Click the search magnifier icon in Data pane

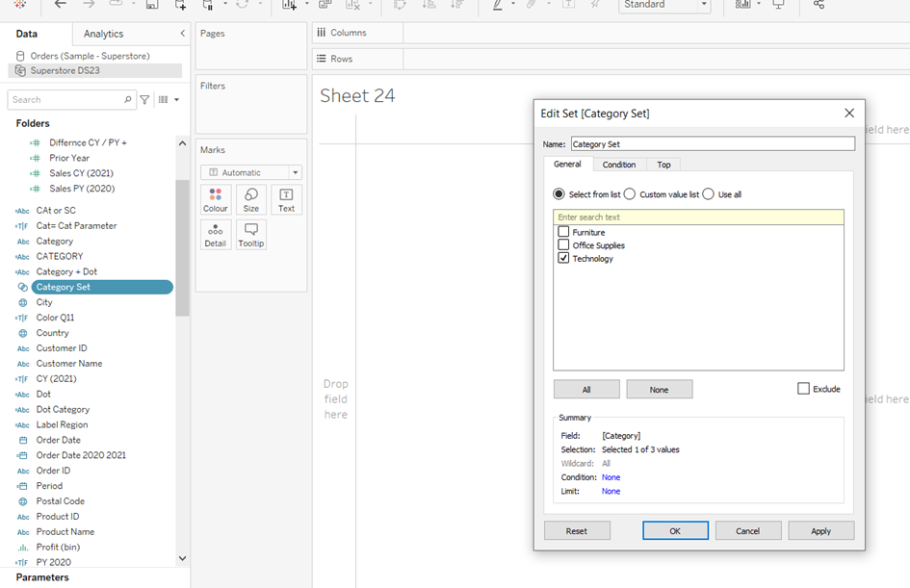pyautogui.click(x=128, y=100)
